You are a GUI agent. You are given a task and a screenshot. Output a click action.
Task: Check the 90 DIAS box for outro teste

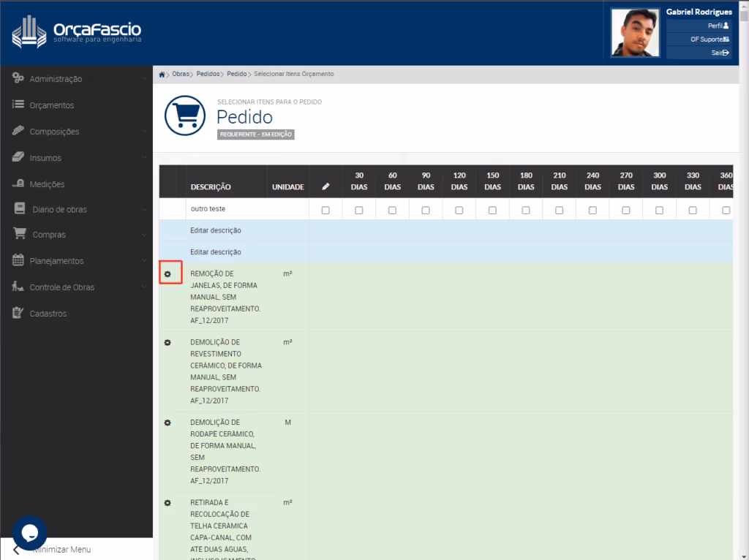tap(426, 211)
